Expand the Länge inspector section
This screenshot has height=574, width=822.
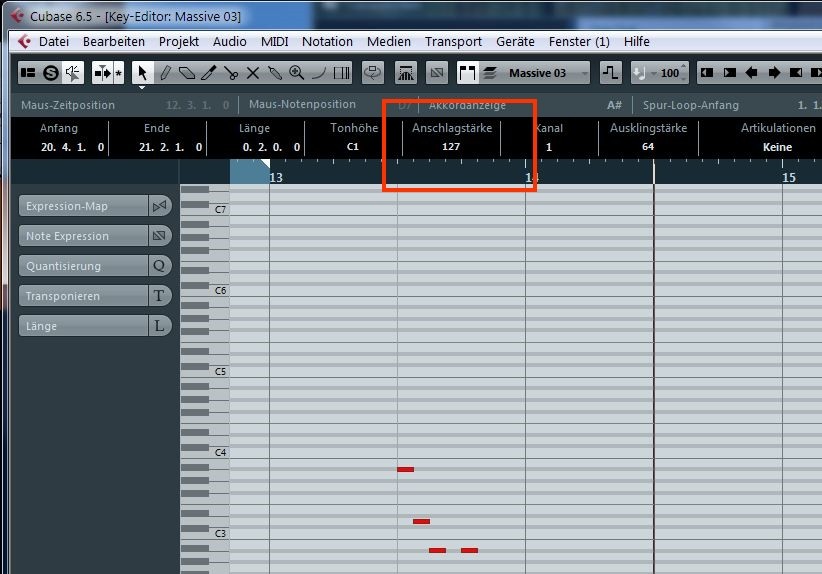(83, 326)
